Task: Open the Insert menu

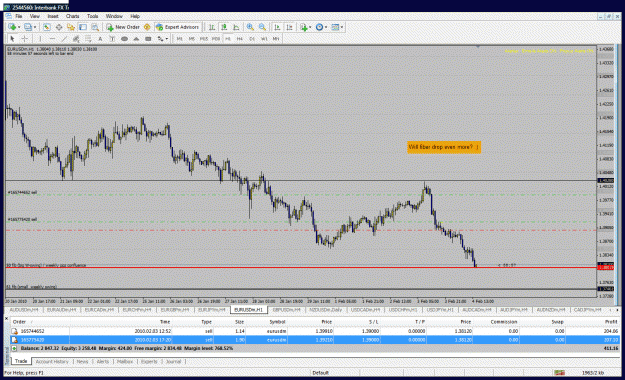Action: pos(53,16)
